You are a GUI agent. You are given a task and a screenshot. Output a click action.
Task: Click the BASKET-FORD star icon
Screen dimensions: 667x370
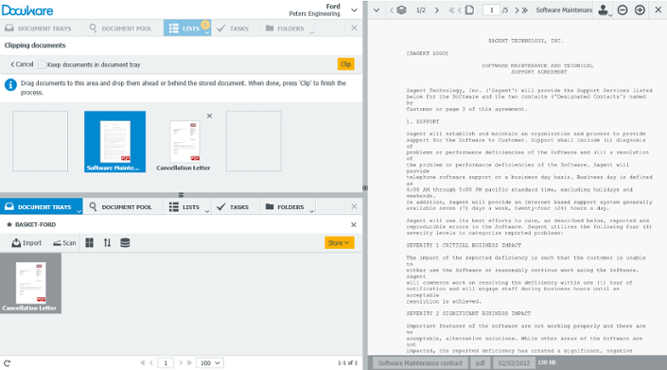pos(9,225)
